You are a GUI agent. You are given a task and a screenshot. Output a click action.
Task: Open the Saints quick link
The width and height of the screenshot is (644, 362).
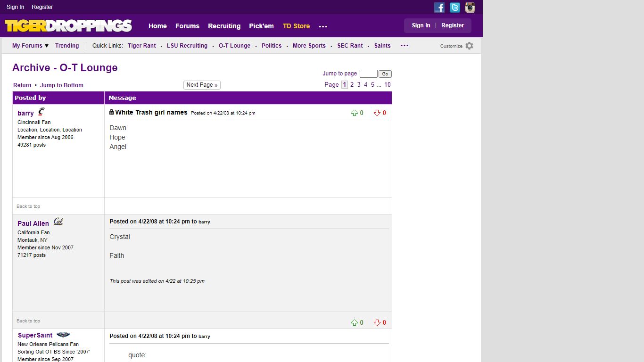pyautogui.click(x=382, y=46)
